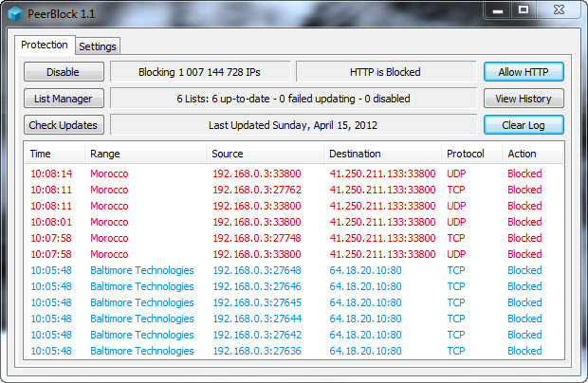Open View History
The width and height of the screenshot is (588, 383).
(x=524, y=99)
